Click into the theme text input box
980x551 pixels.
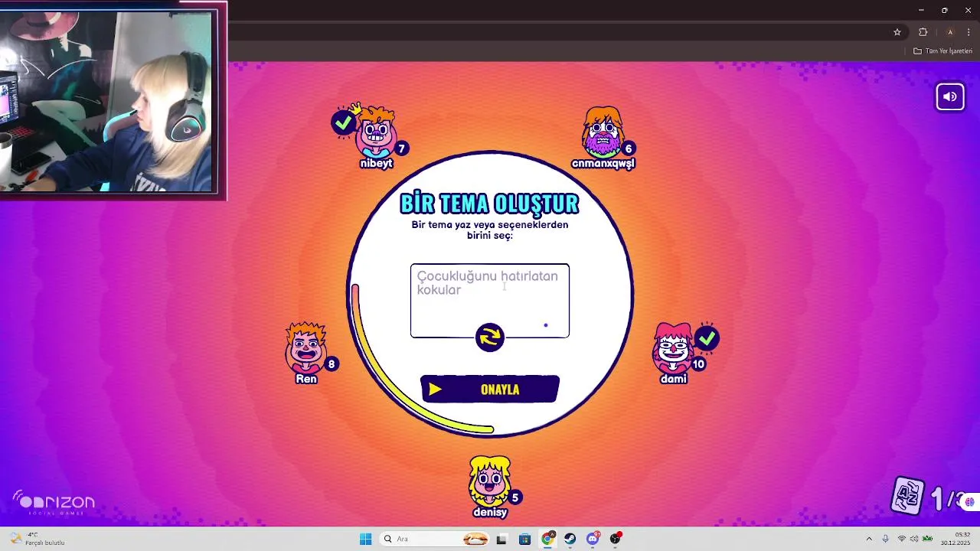tap(490, 300)
